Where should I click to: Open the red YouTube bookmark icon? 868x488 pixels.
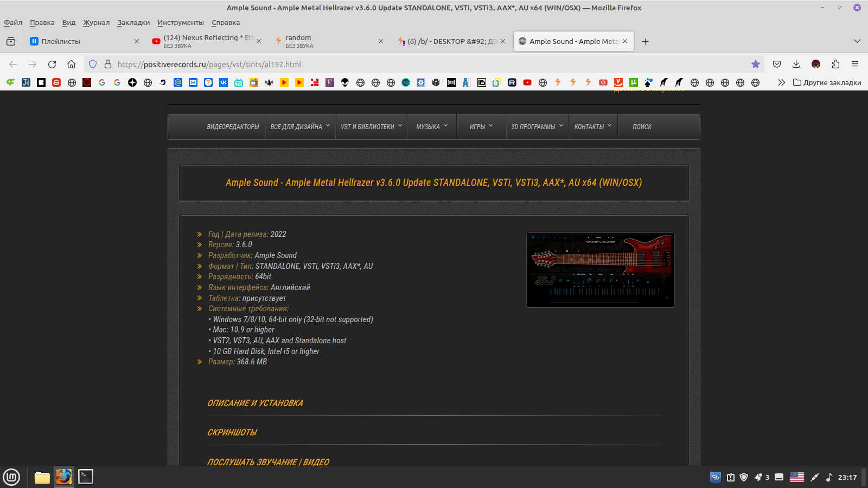[527, 82]
